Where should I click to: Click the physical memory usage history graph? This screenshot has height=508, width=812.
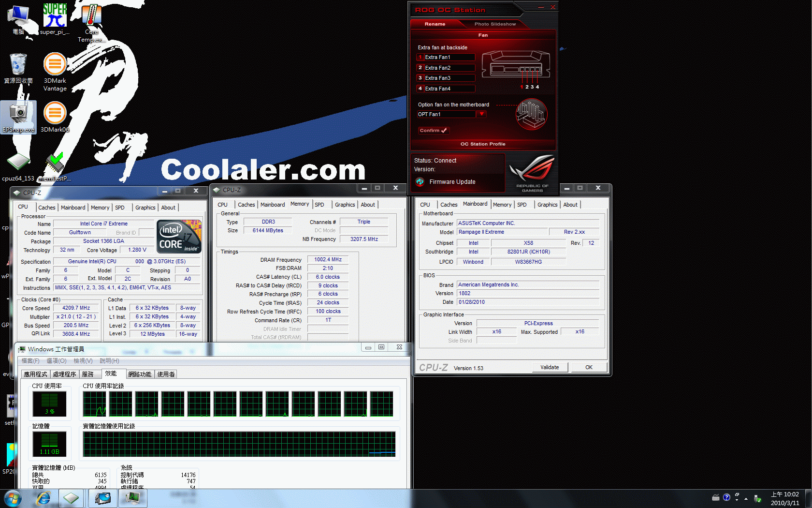pos(239,444)
